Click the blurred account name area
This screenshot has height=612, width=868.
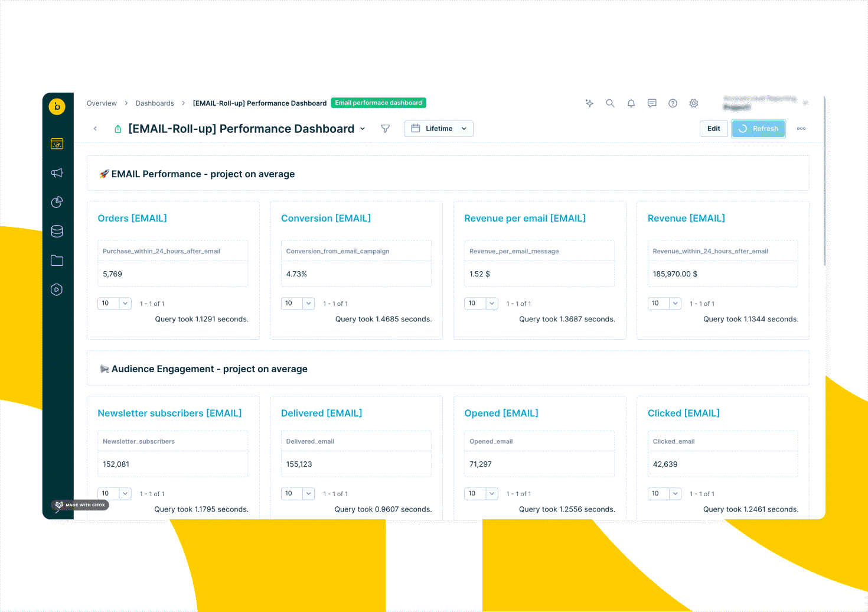[760, 103]
